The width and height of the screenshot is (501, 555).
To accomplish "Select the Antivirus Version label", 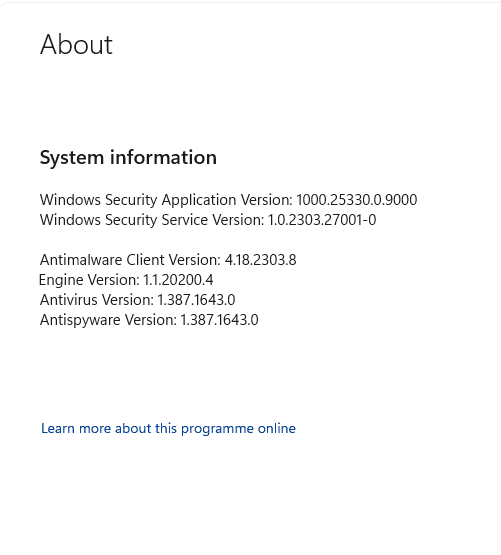I will (97, 300).
